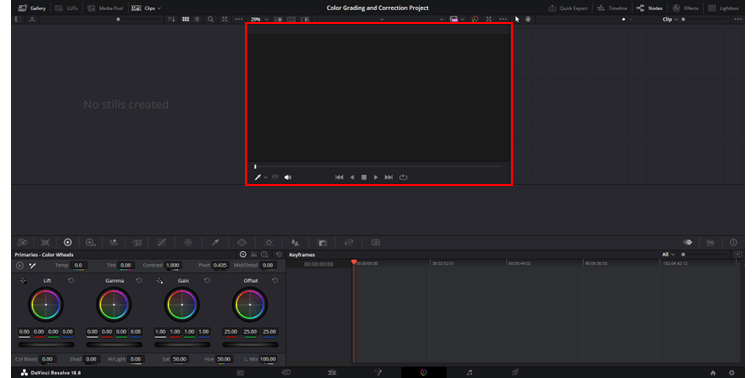Switch to the Deliver rocket page
Screen dimensions: 756x378
[x=515, y=372]
